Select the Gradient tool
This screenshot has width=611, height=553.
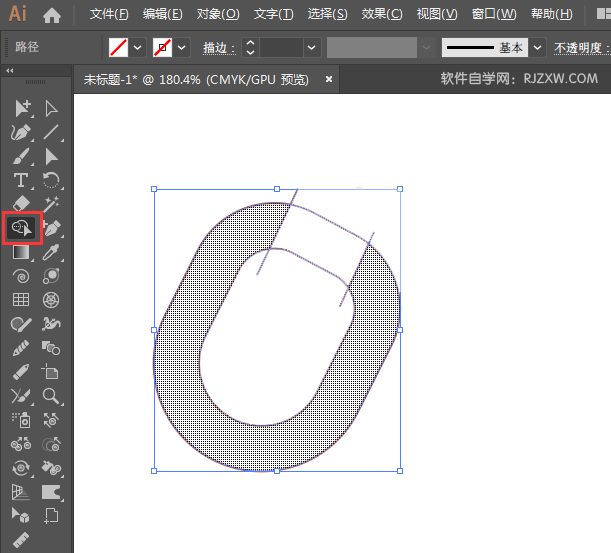pyautogui.click(x=20, y=252)
